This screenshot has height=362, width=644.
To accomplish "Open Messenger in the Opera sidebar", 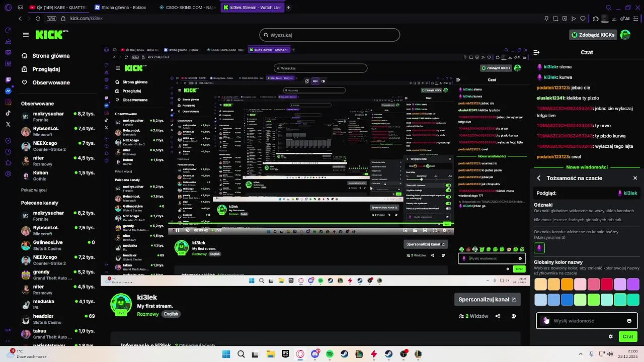I will coord(8,91).
